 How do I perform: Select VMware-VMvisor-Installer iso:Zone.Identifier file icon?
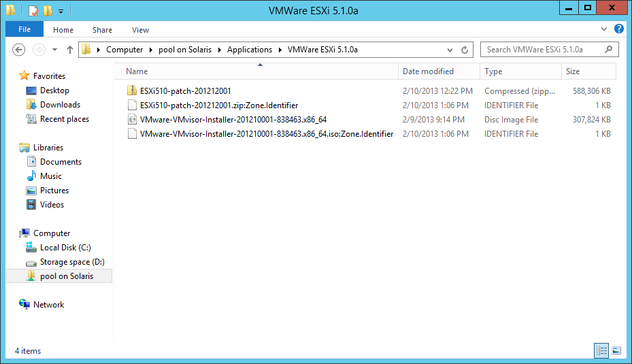tap(132, 134)
